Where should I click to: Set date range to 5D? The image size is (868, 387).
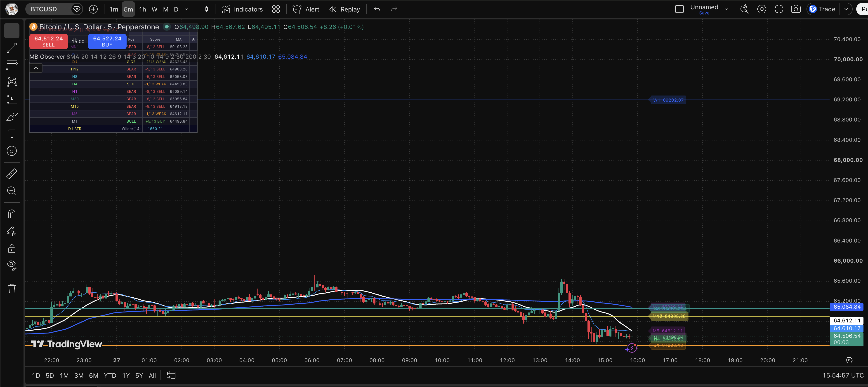tap(50, 375)
